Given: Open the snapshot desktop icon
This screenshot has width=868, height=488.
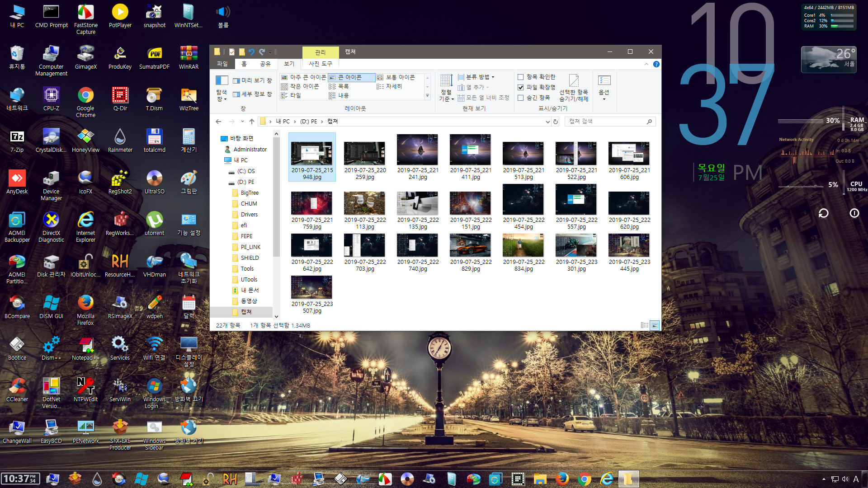Looking at the screenshot, I should 154,16.
